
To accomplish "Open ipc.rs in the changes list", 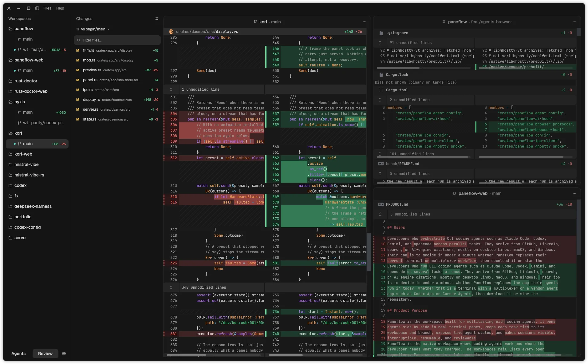I will click(117, 90).
